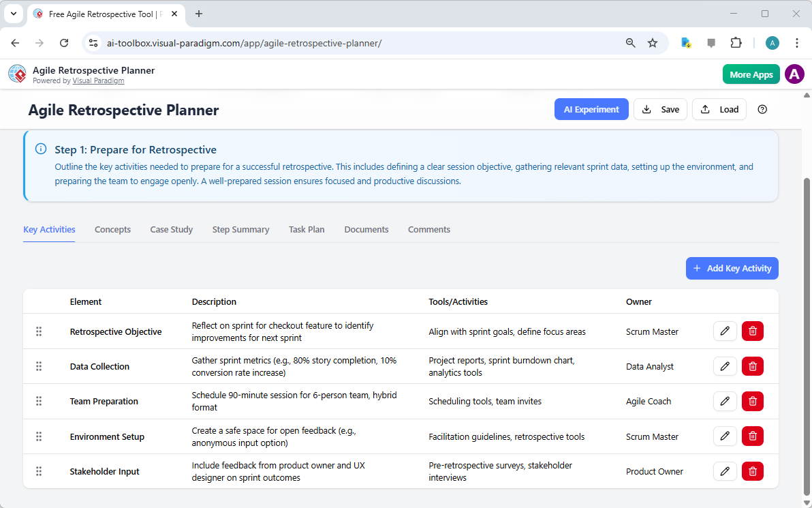The image size is (812, 508).
Task: Open the help question mark icon
Action: (x=762, y=109)
